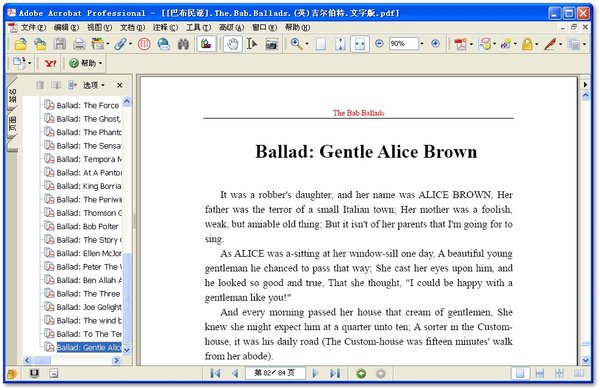Screen dimensions: 600x390
Task: Click the zoom in plus button
Action: pos(435,44)
